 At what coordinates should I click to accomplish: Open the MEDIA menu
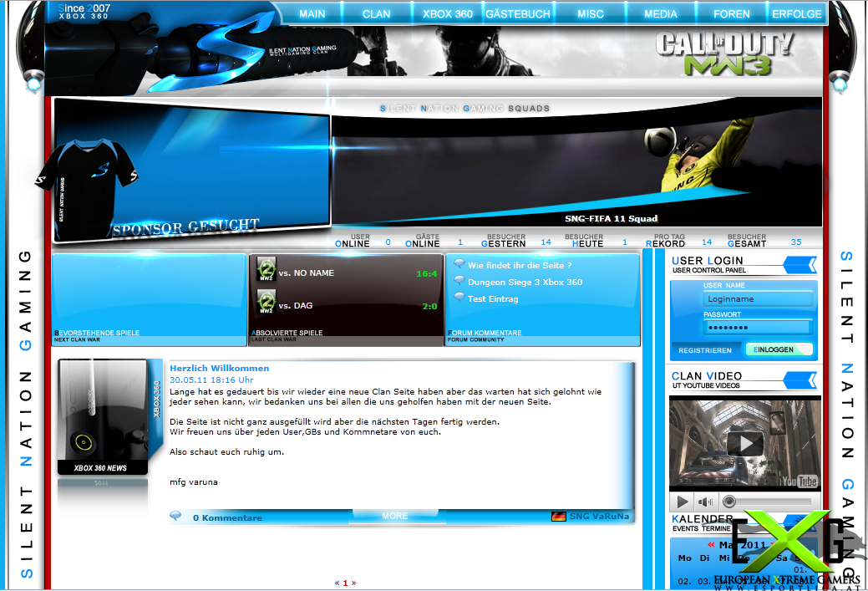click(x=661, y=14)
